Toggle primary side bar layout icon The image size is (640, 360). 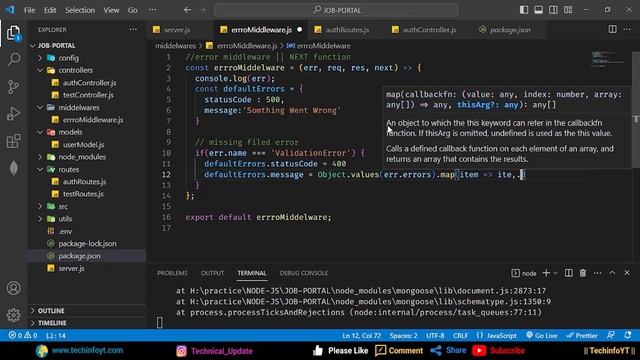[x=524, y=10]
